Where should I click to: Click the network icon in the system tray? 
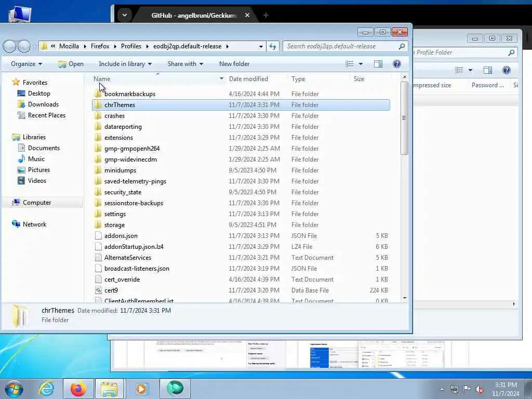454,390
